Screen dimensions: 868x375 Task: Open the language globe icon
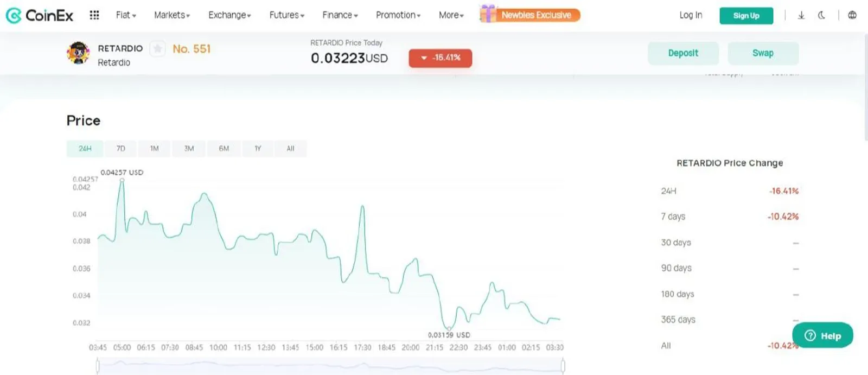click(x=852, y=15)
